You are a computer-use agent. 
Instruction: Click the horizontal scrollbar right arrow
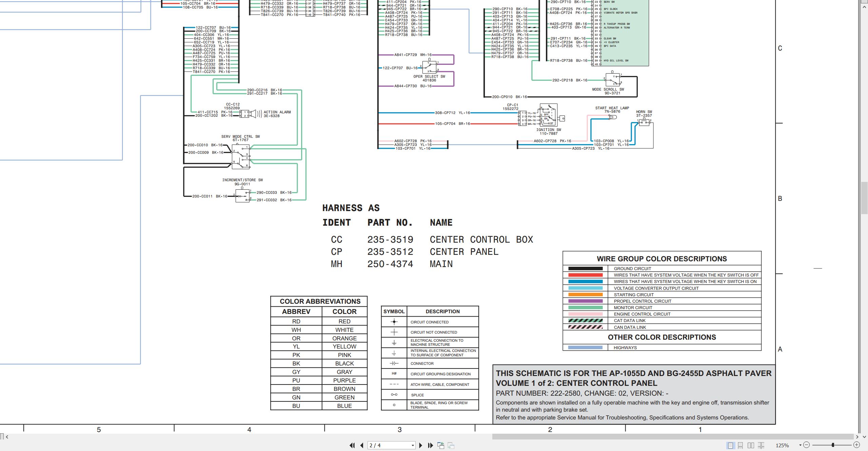(x=857, y=437)
